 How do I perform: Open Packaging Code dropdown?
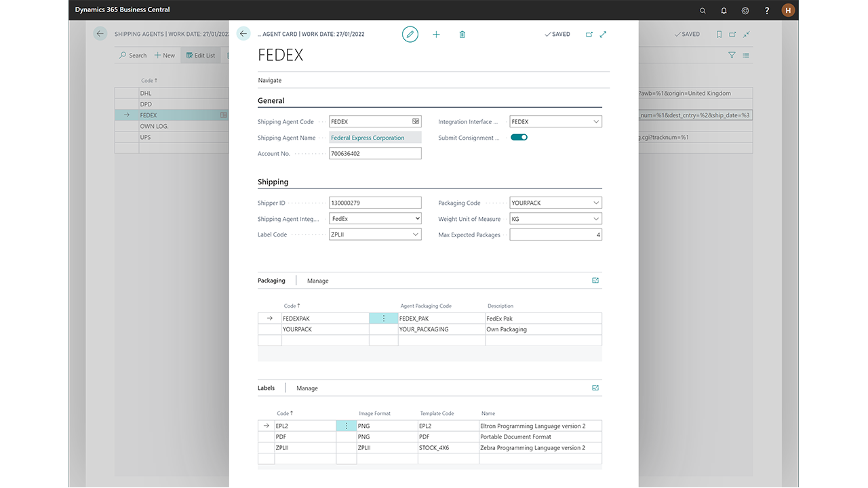pos(596,203)
